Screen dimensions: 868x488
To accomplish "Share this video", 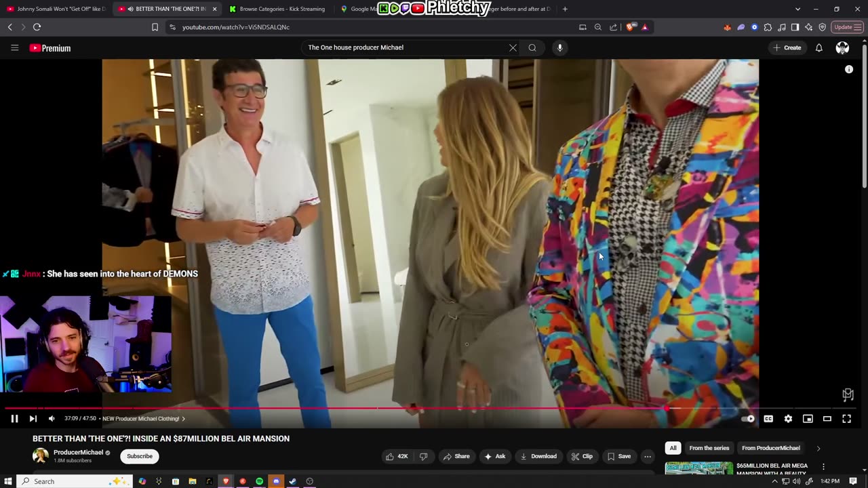I will pyautogui.click(x=456, y=456).
